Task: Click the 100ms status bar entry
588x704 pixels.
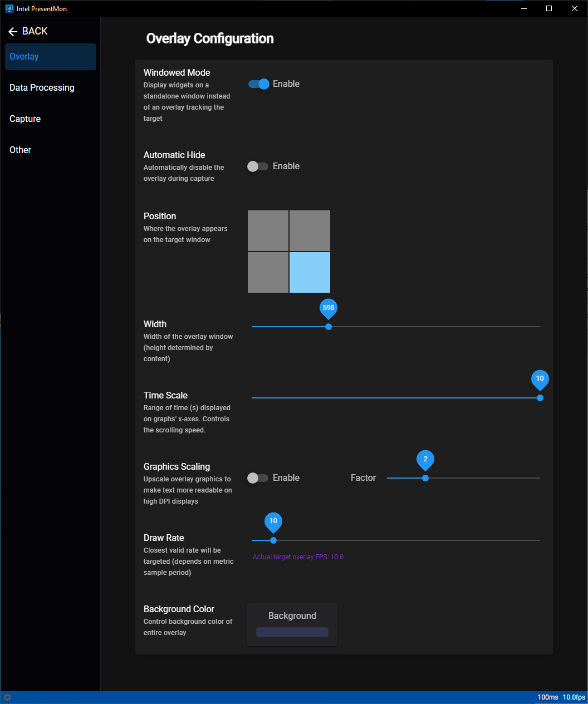Action: [548, 697]
